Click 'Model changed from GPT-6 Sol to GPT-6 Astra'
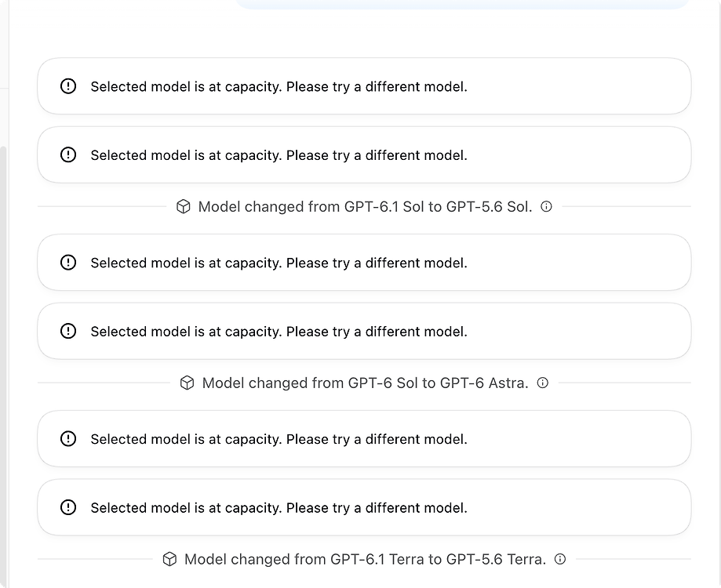The image size is (721, 588). (365, 383)
